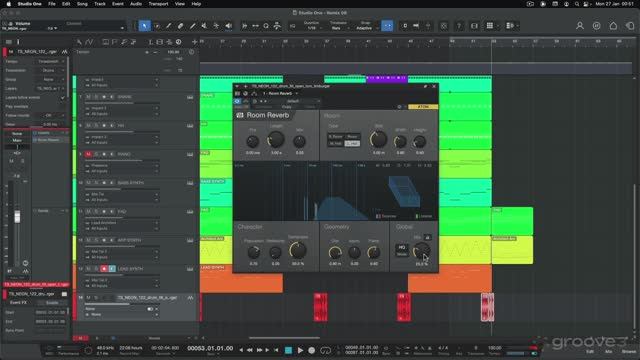Click the user account icon
Screen dimensions: 640x360
pyautogui.click(x=580, y=26)
